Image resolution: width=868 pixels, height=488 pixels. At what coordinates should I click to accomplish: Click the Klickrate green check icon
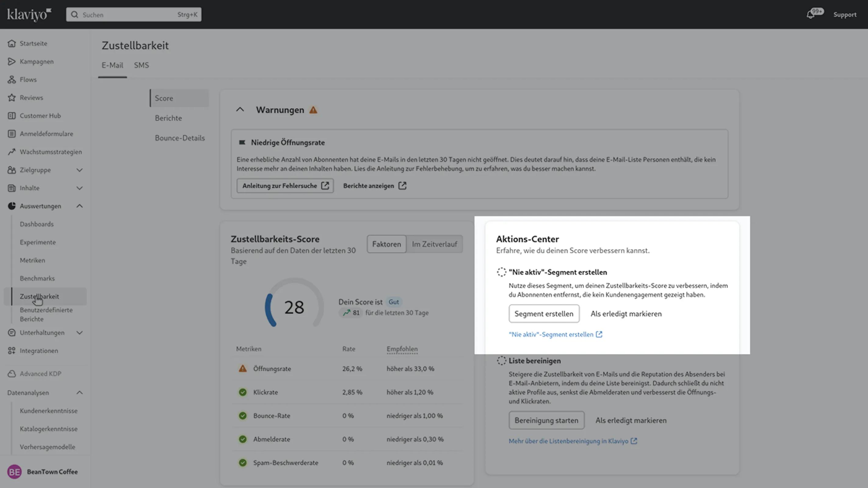[243, 392]
